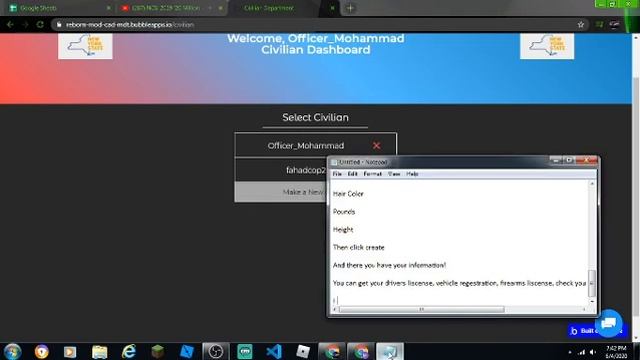Click the network signal tray icon
This screenshot has width=640, height=360.
582,352
